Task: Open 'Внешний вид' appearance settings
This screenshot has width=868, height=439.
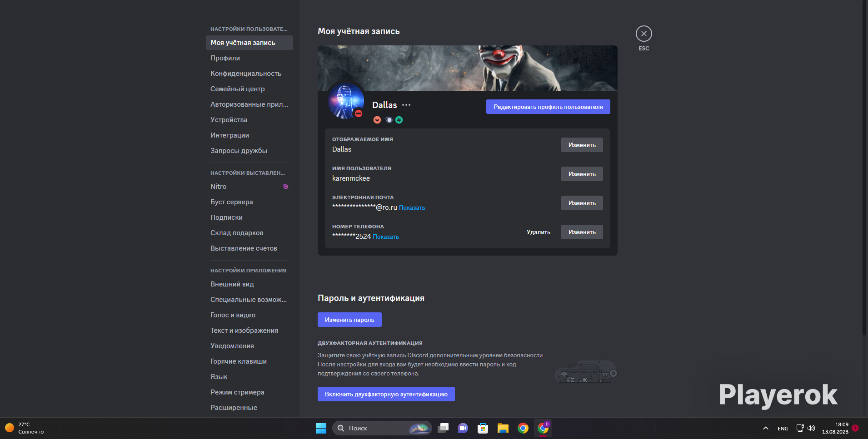Action: [x=249, y=284]
